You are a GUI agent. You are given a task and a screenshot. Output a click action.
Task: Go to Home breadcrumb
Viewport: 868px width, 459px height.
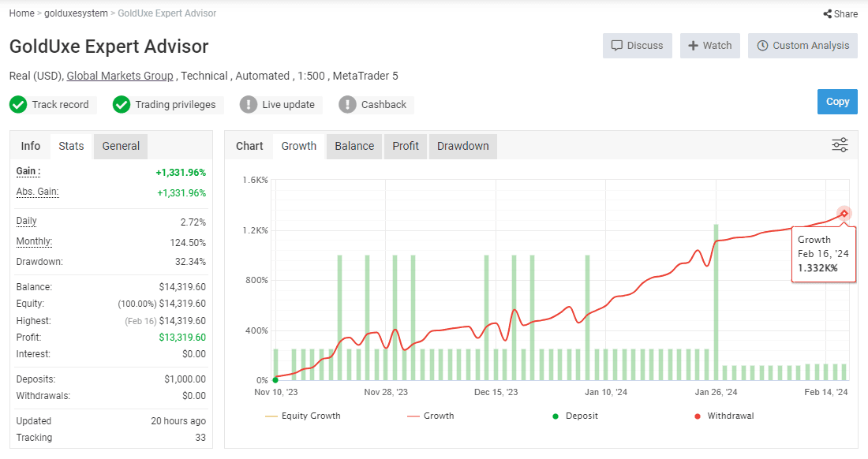(21, 13)
